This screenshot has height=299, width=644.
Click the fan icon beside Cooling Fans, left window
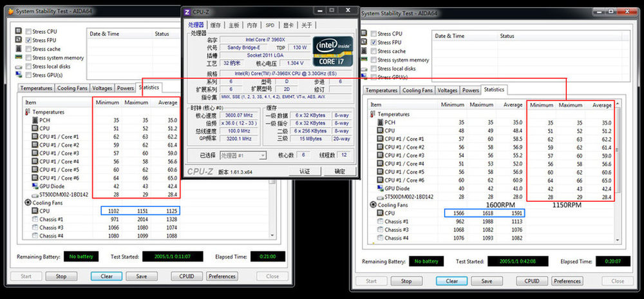[x=28, y=202]
